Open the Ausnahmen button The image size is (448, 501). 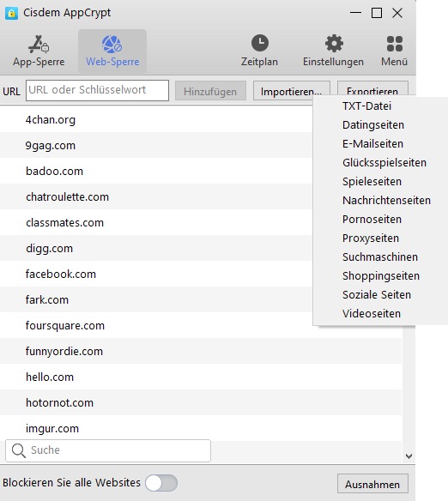[372, 484]
